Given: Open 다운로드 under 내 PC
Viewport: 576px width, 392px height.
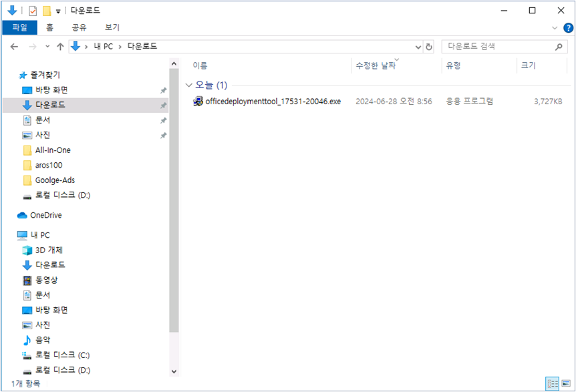Looking at the screenshot, I should click(50, 264).
